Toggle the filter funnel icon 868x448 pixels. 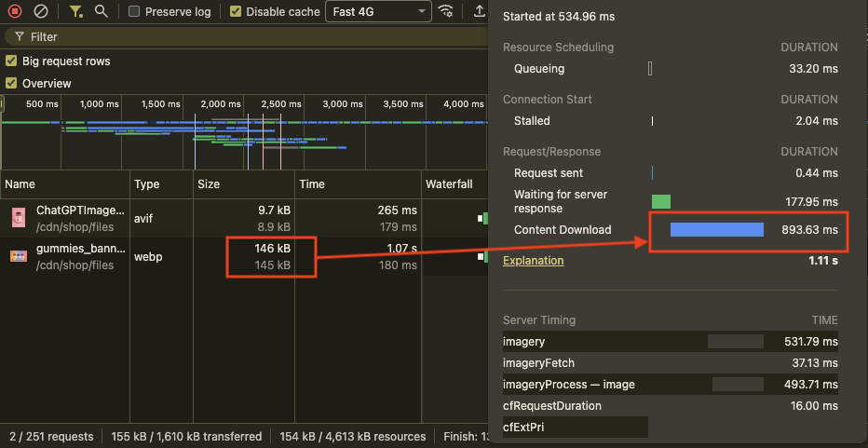pos(75,12)
